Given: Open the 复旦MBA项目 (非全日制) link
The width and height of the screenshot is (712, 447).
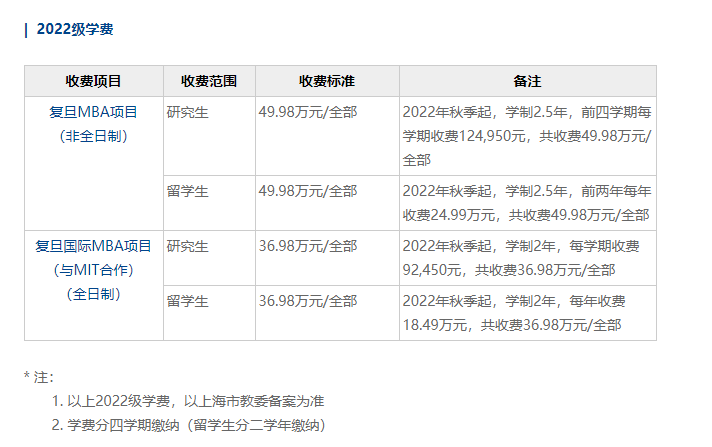Looking at the screenshot, I should pos(94,124).
